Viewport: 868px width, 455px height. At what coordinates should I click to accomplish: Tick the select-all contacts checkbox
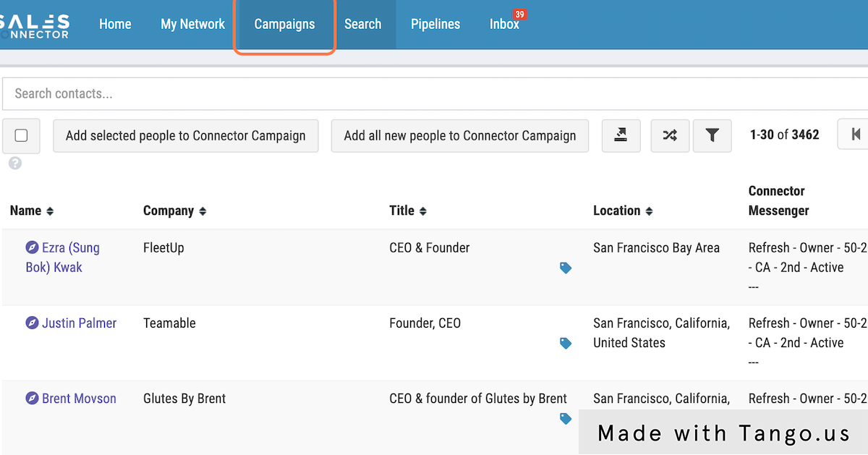21,135
